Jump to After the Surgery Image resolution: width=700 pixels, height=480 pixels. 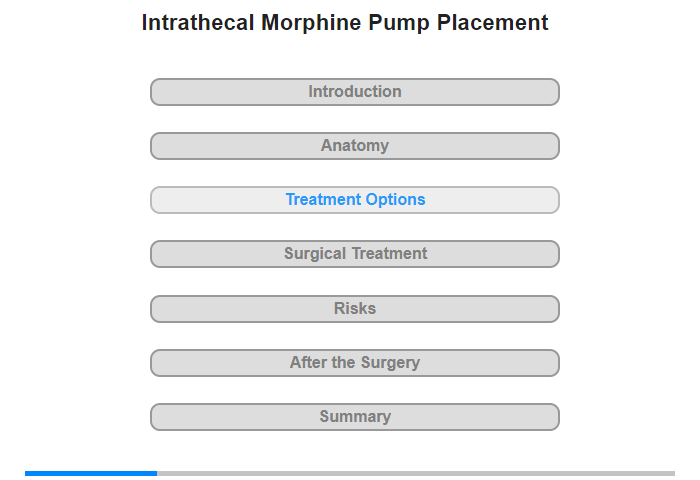click(354, 363)
